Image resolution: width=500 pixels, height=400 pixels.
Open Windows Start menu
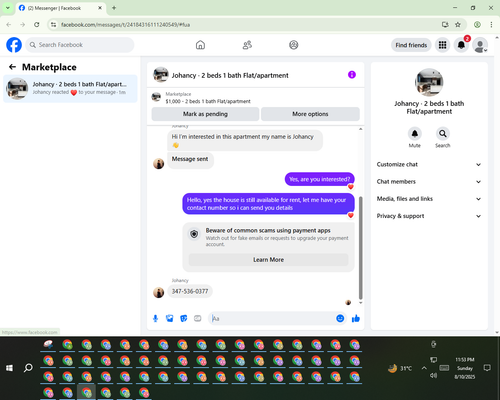click(9, 368)
